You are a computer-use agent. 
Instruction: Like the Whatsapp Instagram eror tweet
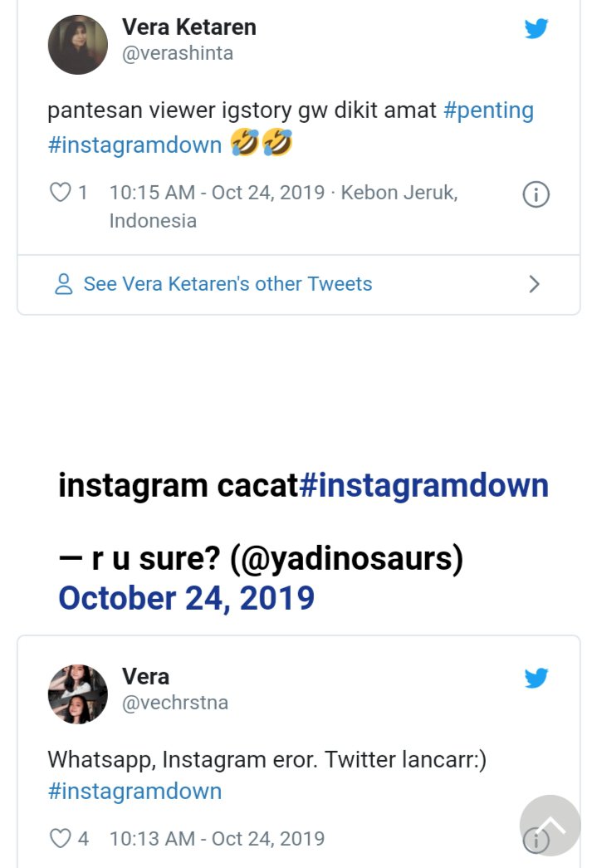(61, 839)
